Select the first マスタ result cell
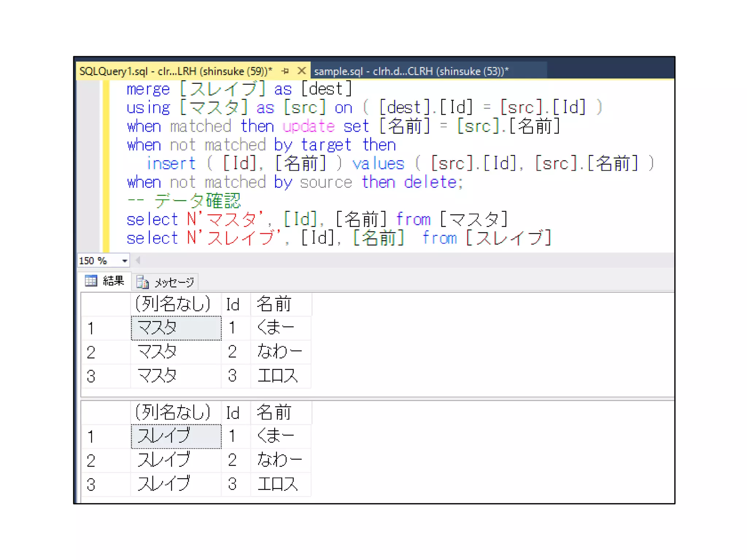747x560 pixels. click(x=176, y=328)
